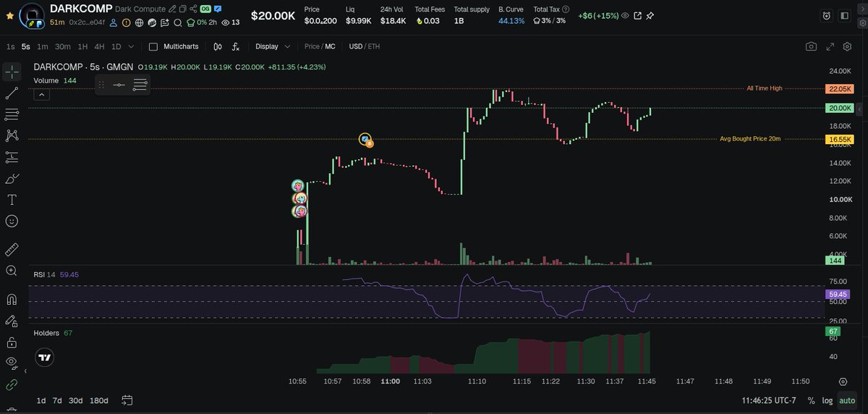Tick the Multicharts checkbox
The image size is (868, 414).
pos(153,46)
